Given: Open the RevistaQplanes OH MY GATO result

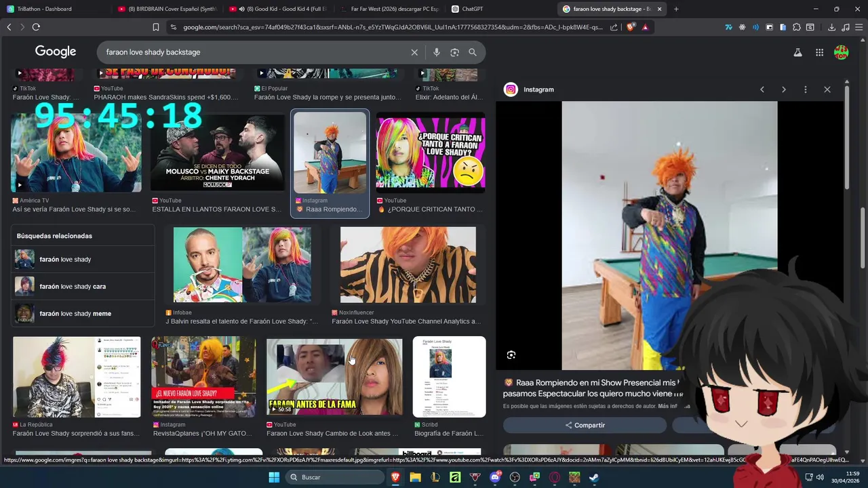Looking at the screenshot, I should pos(203,377).
